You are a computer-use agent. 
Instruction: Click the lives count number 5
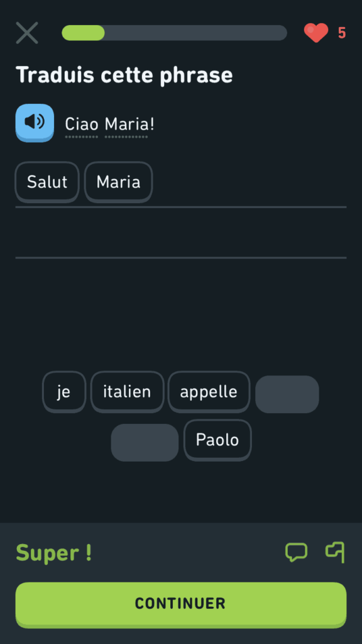[342, 33]
